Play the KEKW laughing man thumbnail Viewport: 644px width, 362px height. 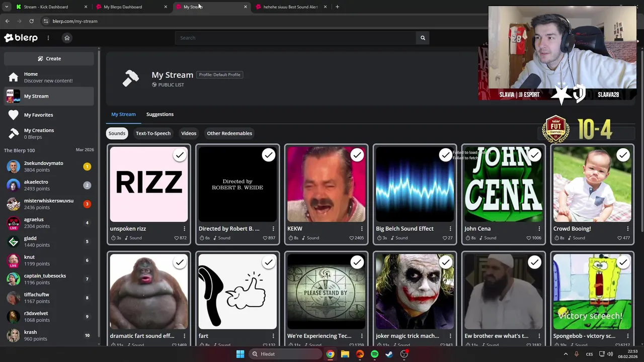[326, 184]
